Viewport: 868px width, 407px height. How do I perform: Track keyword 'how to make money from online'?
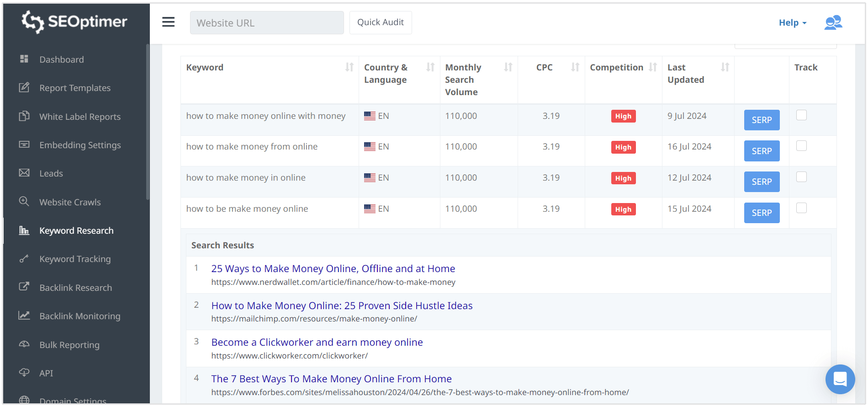coord(801,146)
